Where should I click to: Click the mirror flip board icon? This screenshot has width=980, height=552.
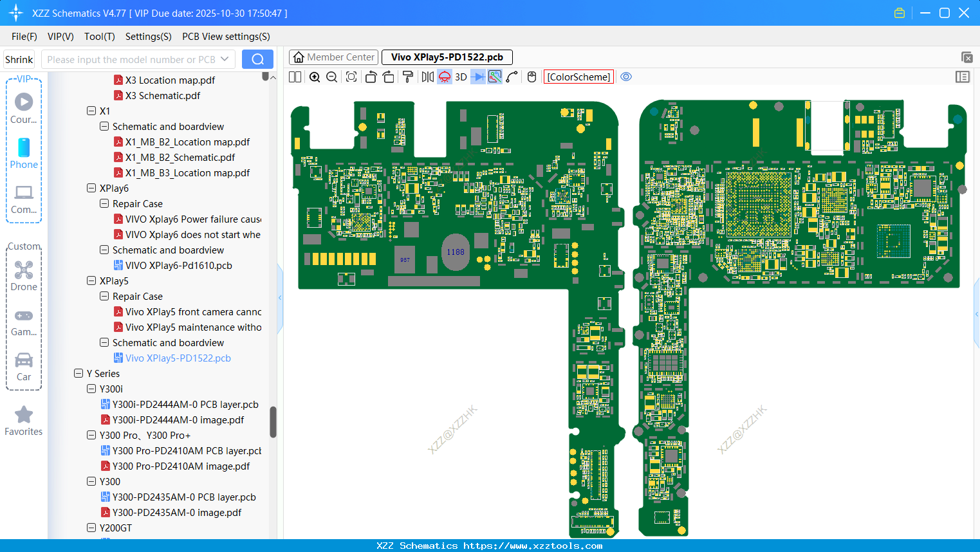tap(427, 77)
